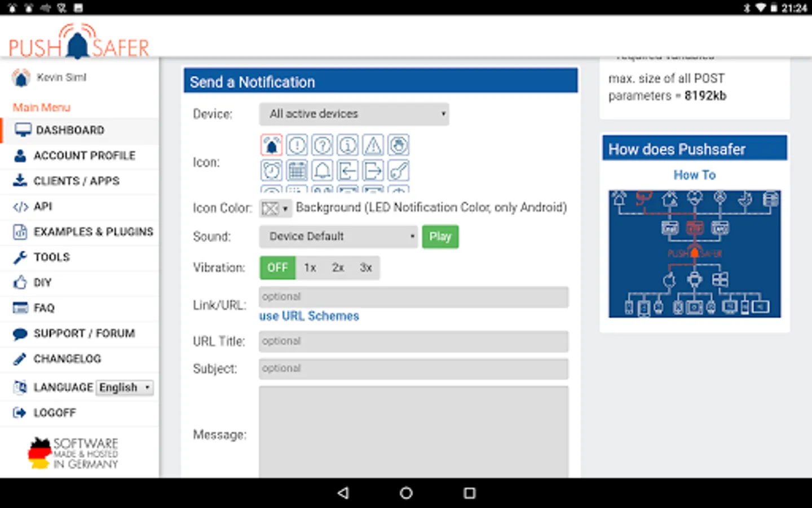The height and width of the screenshot is (508, 812).
Task: Select the info circle notification icon
Action: pos(347,146)
